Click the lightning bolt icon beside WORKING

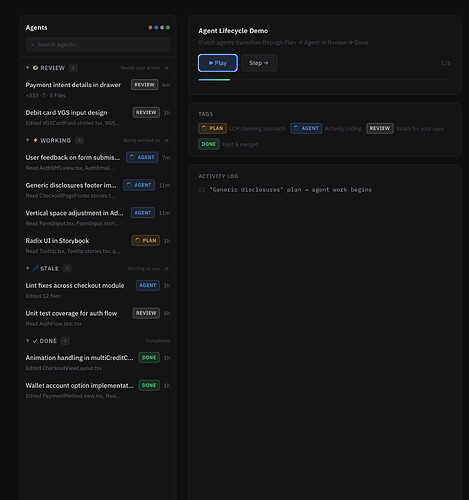pyautogui.click(x=35, y=140)
